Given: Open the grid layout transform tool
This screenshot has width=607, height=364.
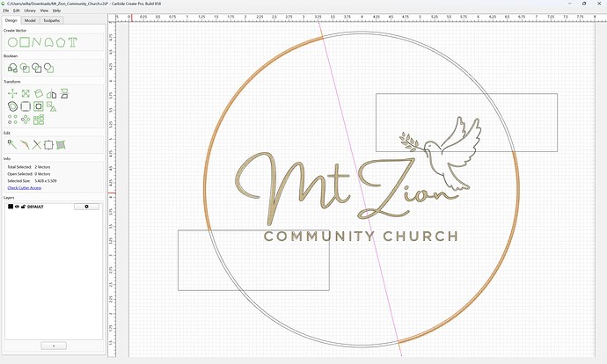Looking at the screenshot, I should (x=39, y=120).
